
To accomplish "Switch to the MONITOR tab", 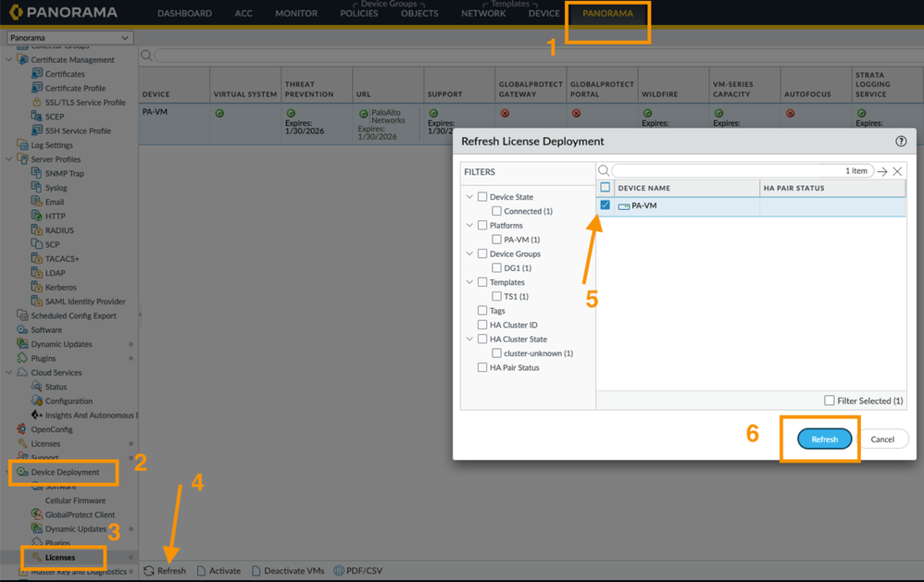I will coord(296,14).
